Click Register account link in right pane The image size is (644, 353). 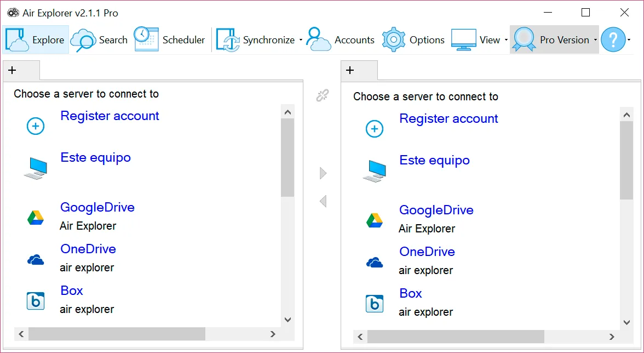coord(449,119)
